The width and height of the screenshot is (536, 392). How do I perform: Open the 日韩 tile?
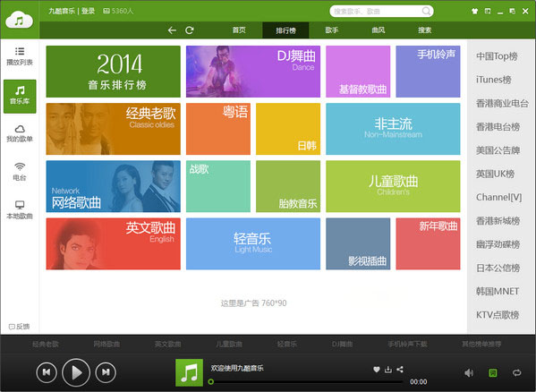tap(288, 129)
